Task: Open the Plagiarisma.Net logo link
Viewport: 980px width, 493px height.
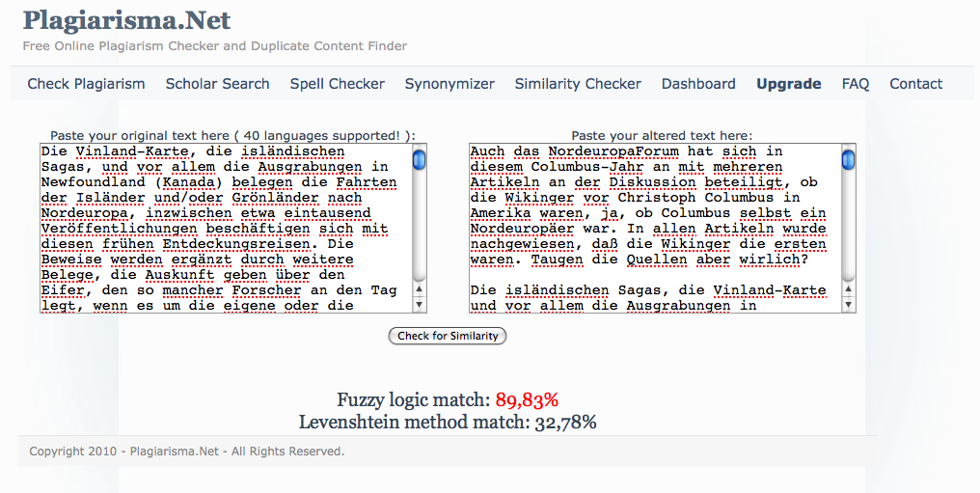Action: [127, 20]
